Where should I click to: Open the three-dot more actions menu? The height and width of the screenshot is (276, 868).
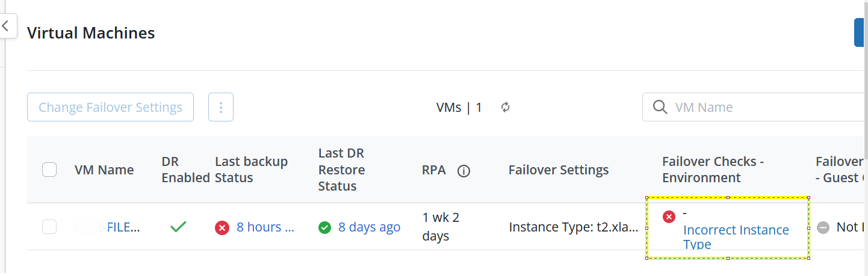point(221,108)
